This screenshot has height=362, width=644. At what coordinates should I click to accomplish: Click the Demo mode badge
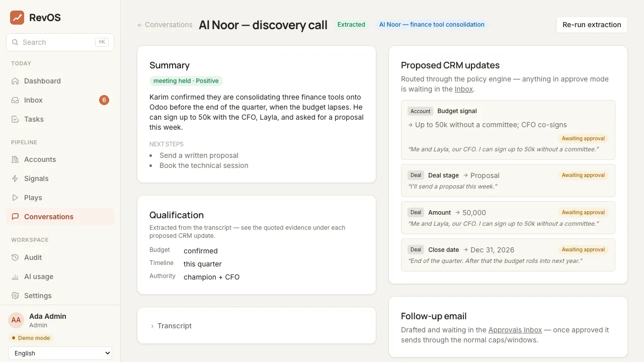coord(31,338)
